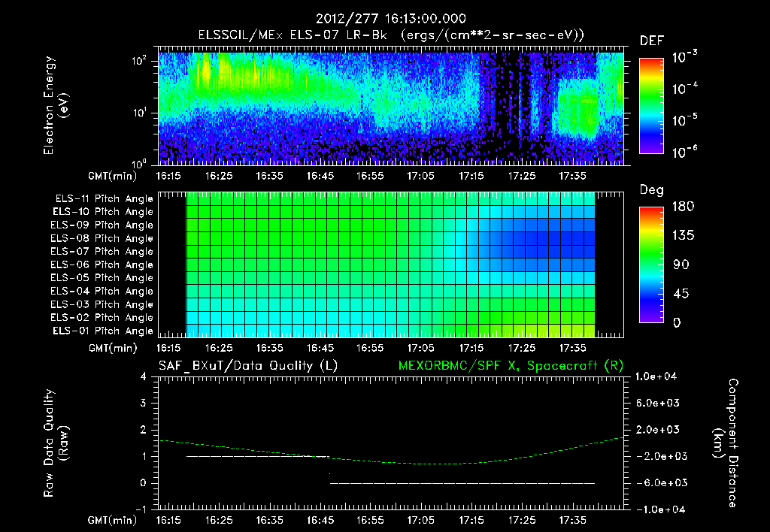Click the green MEXORBMC/SPF X, Spacecraft (R) title

point(511,366)
